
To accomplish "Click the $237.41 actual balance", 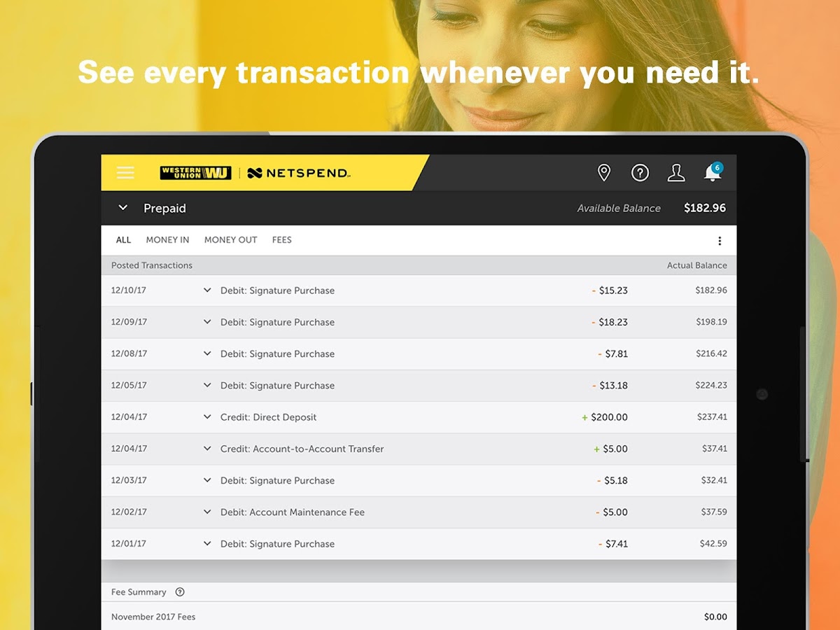I will (712, 416).
